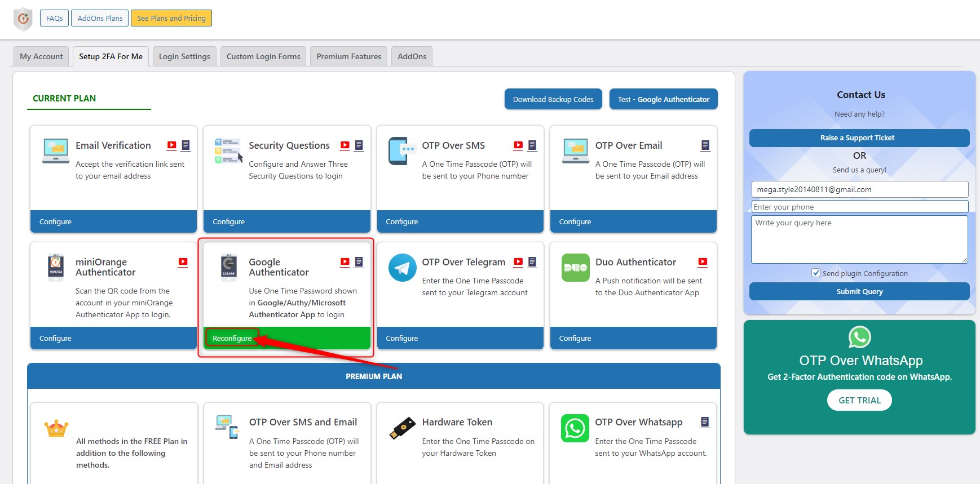This screenshot has height=484, width=980.
Task: Click the Hardware Token card title
Action: coord(457,422)
